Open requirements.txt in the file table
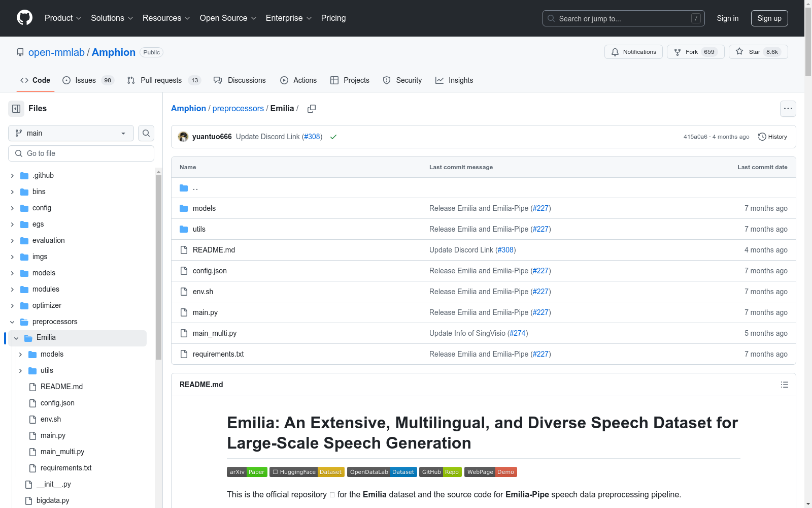This screenshot has width=812, height=508. [218, 354]
